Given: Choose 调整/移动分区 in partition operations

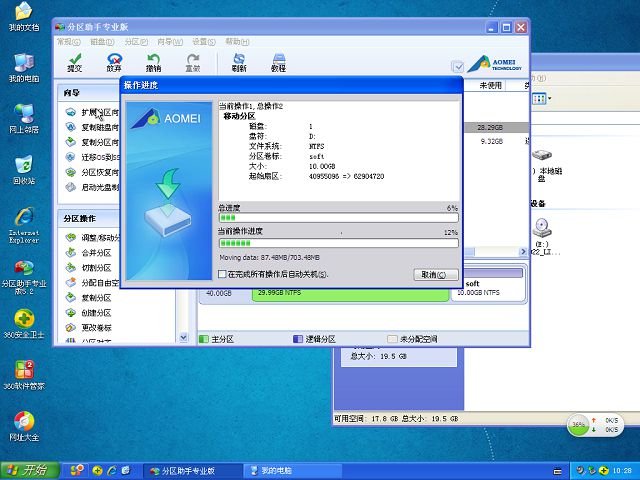Looking at the screenshot, I should click(93, 238).
